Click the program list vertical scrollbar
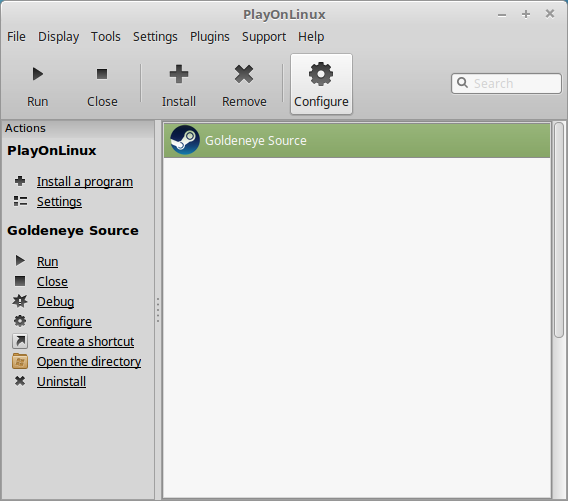Screen dimensions: 568x501 coord(559,230)
